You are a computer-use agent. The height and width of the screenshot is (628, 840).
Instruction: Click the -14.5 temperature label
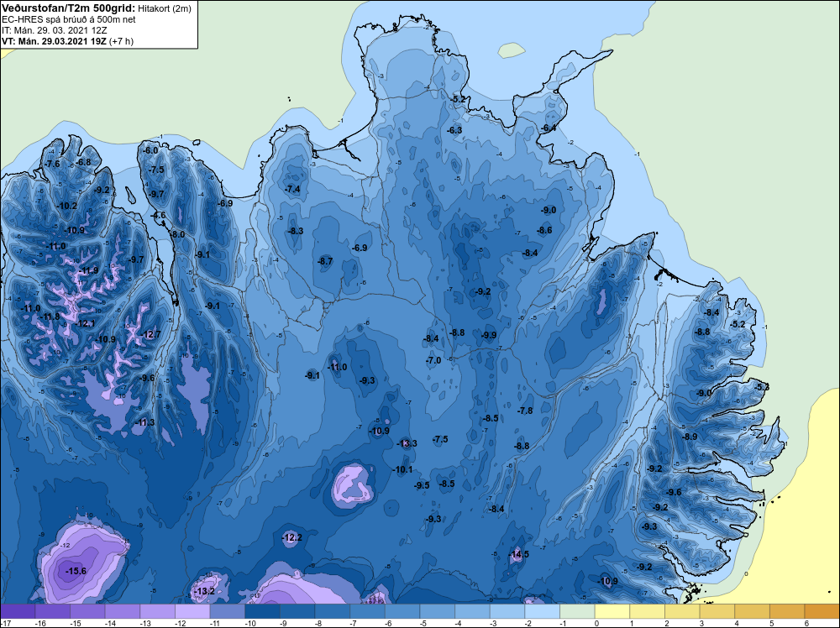(x=518, y=554)
